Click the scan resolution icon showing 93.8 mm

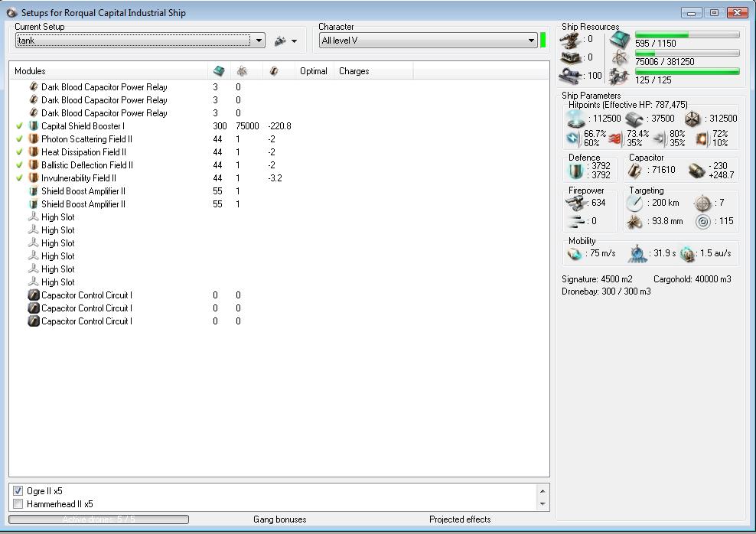click(x=634, y=222)
